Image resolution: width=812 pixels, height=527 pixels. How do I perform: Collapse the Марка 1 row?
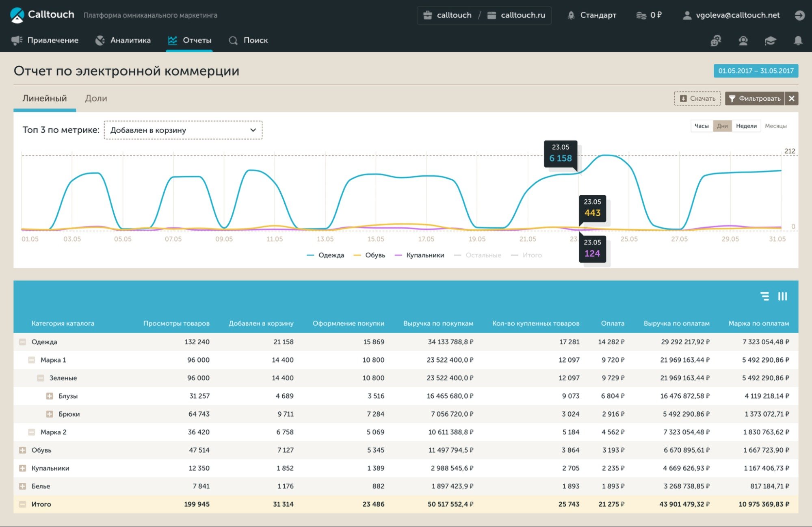coord(31,360)
